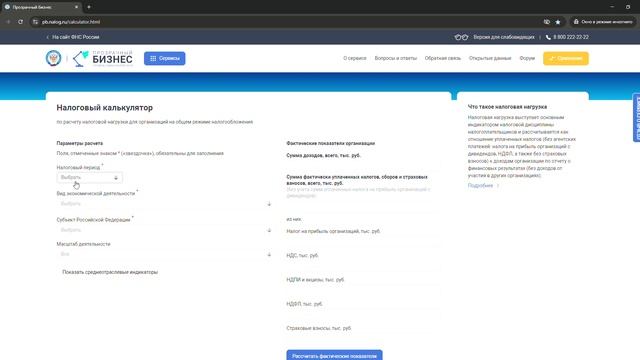Open the Вопросы и ответы menu item
The height and width of the screenshot is (360, 640).
coord(396,58)
